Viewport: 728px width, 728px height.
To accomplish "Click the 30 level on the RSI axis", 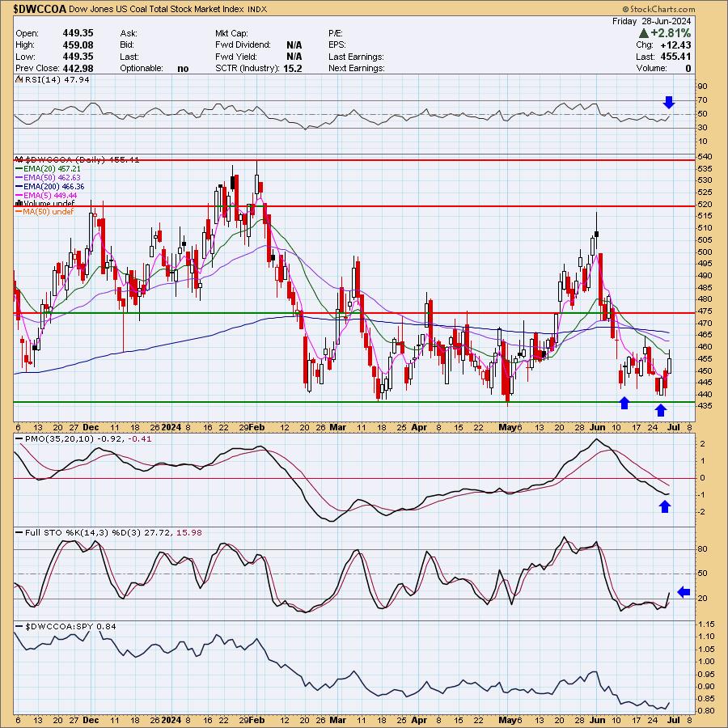I will click(x=702, y=128).
